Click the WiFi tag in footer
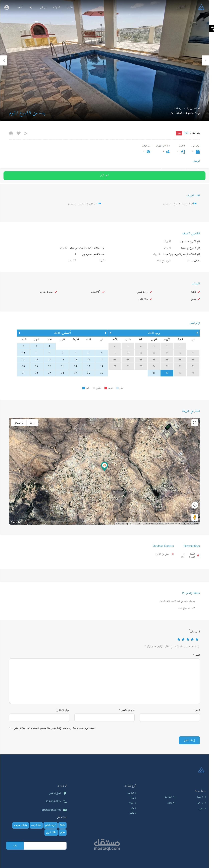 (x=63, y=825)
